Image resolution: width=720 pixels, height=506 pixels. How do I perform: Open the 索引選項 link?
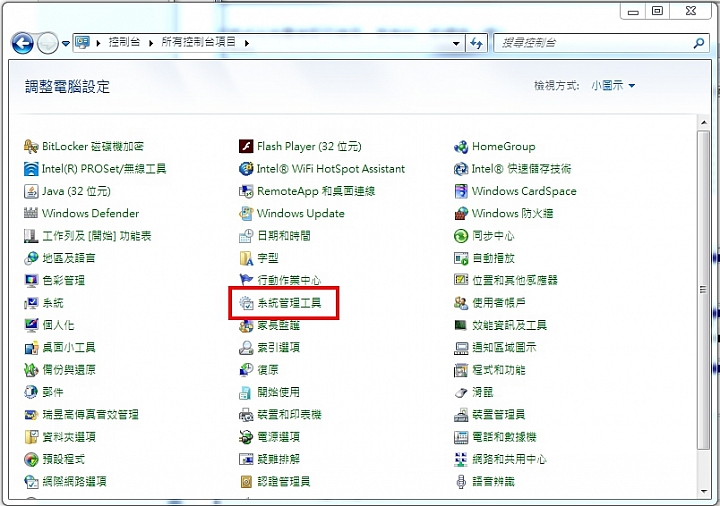point(278,348)
